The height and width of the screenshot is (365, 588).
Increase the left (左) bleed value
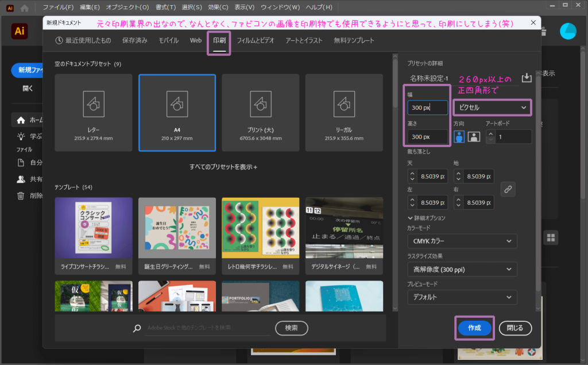click(412, 200)
